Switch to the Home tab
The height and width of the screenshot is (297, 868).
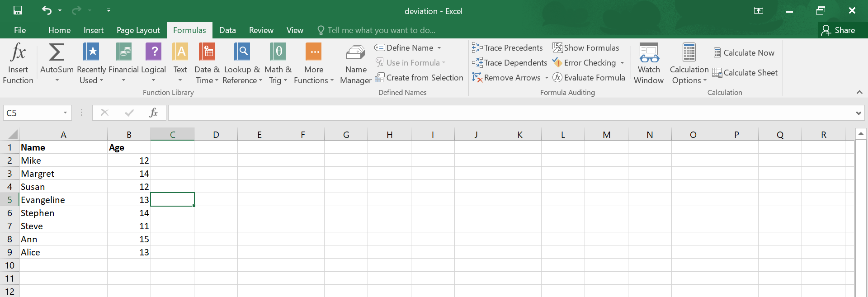[59, 30]
